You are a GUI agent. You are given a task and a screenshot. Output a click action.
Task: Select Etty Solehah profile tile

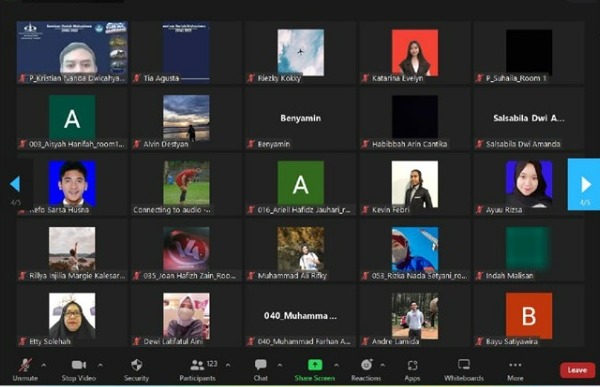coord(72,316)
